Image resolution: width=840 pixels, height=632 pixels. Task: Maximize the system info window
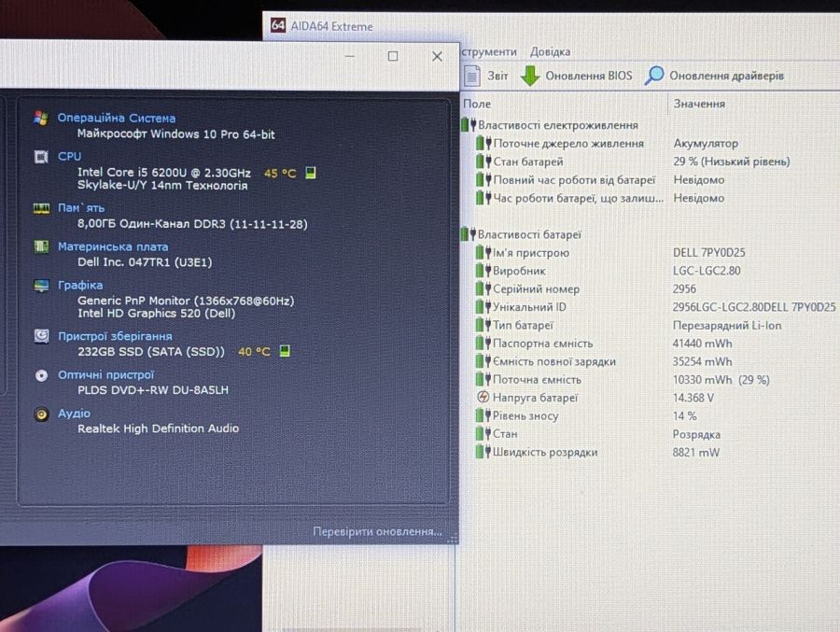pyautogui.click(x=393, y=56)
